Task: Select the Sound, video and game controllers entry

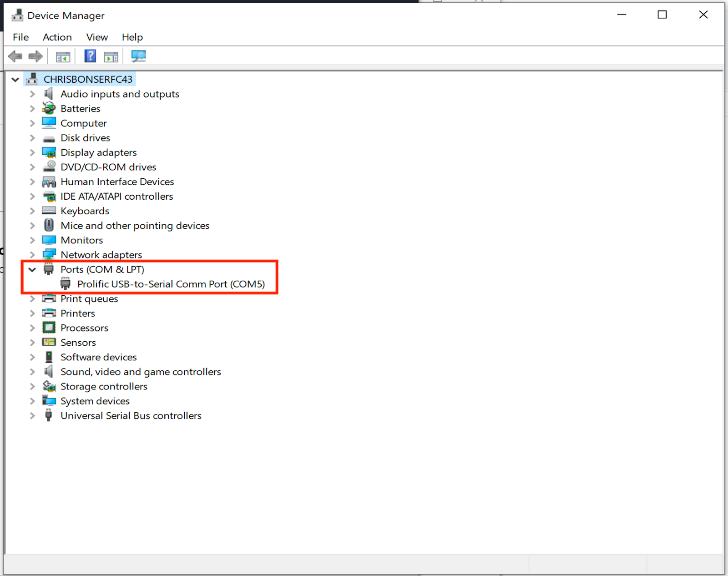Action: (x=141, y=371)
